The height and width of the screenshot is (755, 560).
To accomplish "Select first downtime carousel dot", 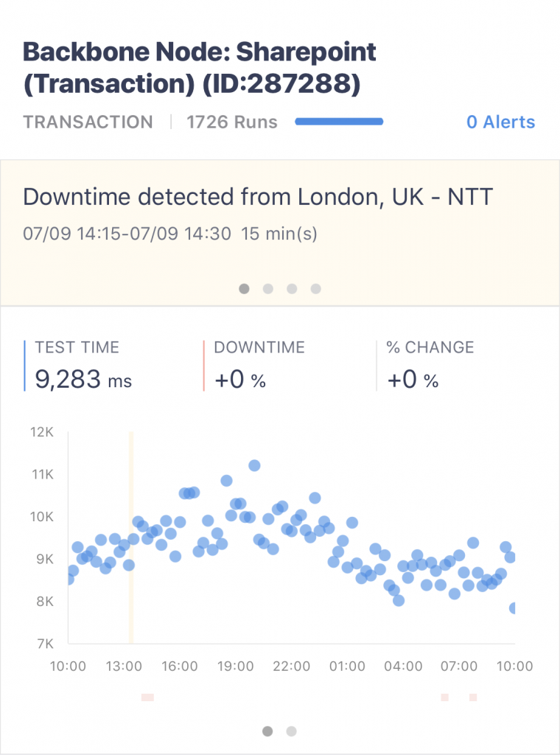I will 245,288.
